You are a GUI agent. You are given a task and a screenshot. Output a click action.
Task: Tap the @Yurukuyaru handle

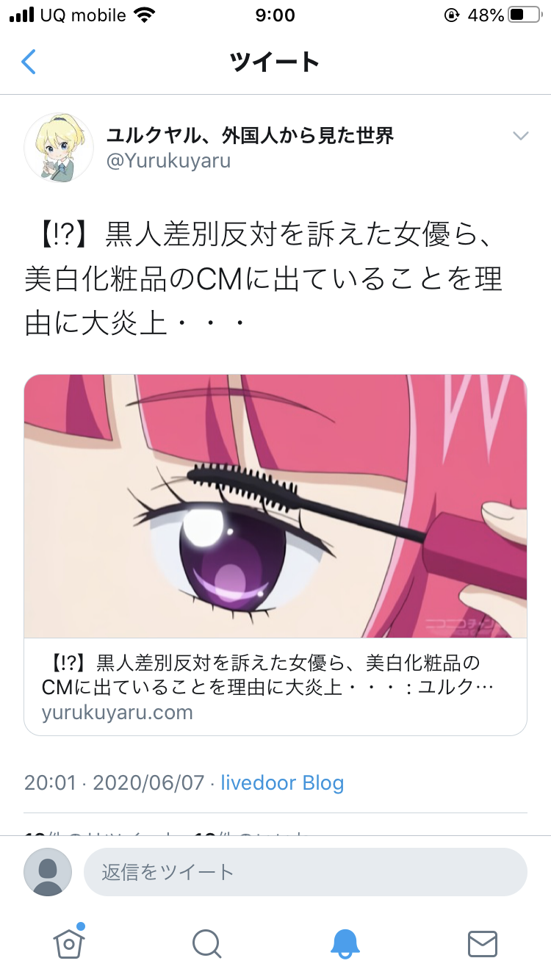[x=168, y=161]
